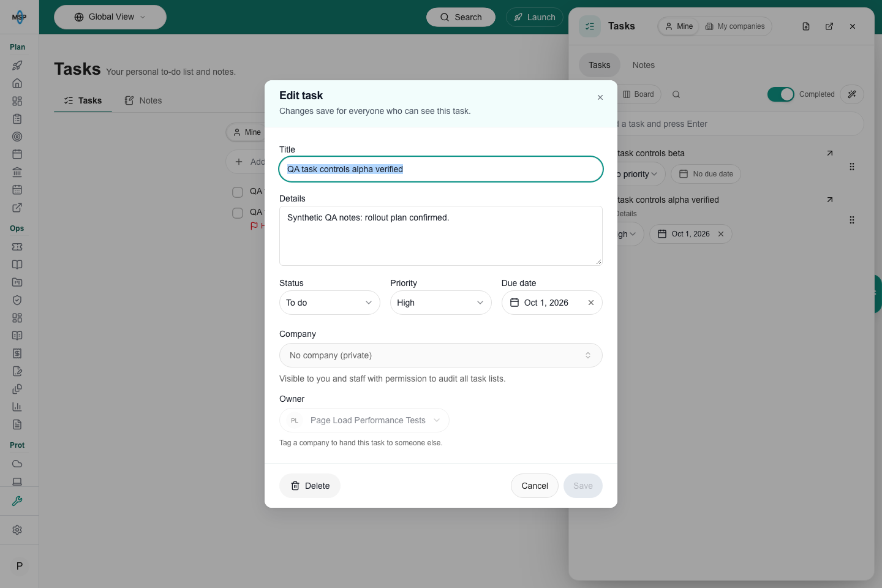The height and width of the screenshot is (588, 882).
Task: Expand the Priority dropdown set to High
Action: [x=440, y=303]
